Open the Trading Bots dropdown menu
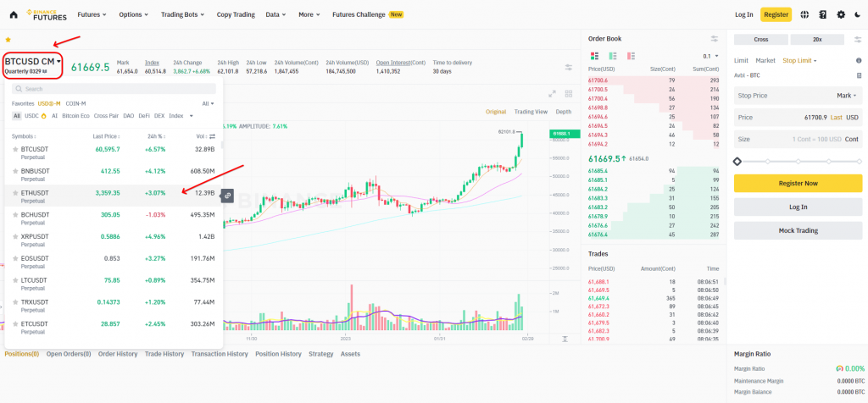The image size is (868, 403). tap(183, 15)
